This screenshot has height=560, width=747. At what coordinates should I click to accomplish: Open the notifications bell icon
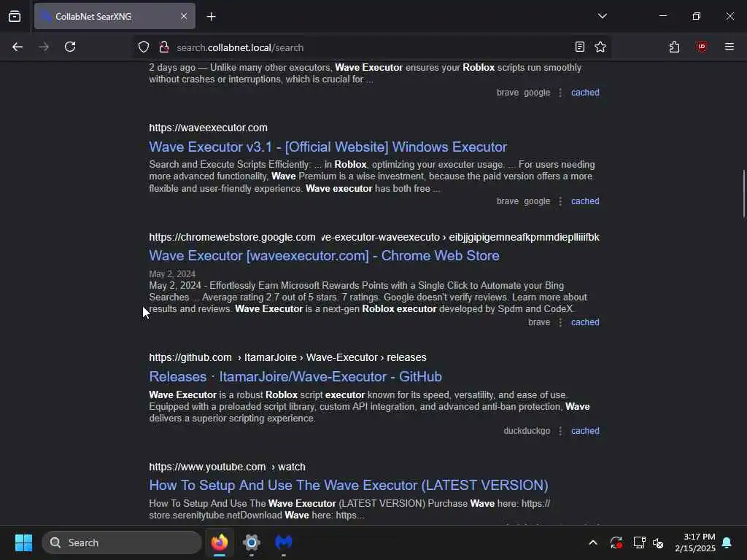(727, 542)
